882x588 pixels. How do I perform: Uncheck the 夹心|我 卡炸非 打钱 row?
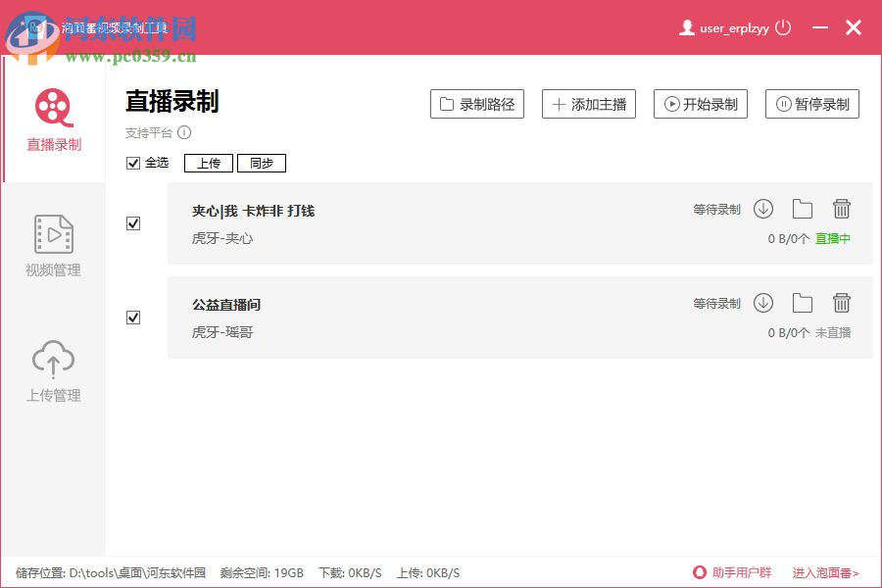point(133,223)
